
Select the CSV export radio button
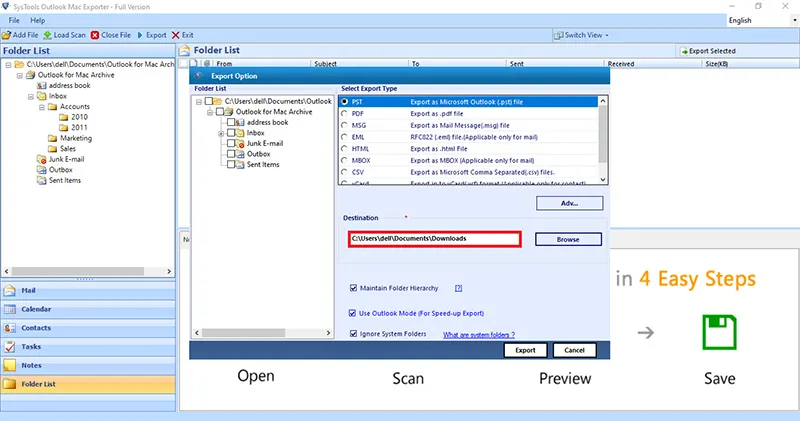(x=345, y=172)
